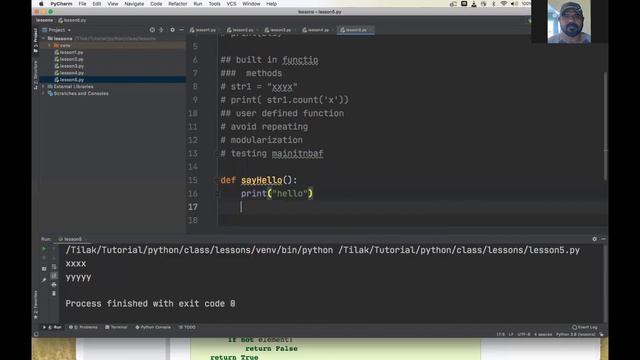Click the LF line separator in status bar
Viewport: 640px width, 360px height.
[511, 334]
